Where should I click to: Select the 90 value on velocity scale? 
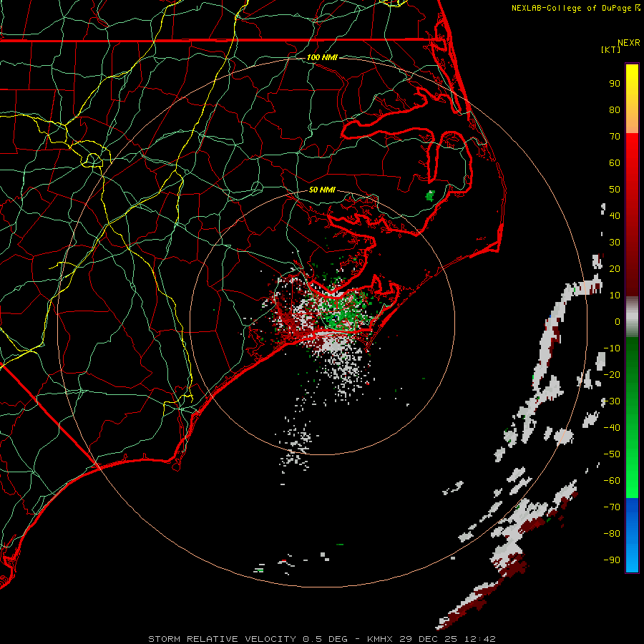[x=615, y=84]
